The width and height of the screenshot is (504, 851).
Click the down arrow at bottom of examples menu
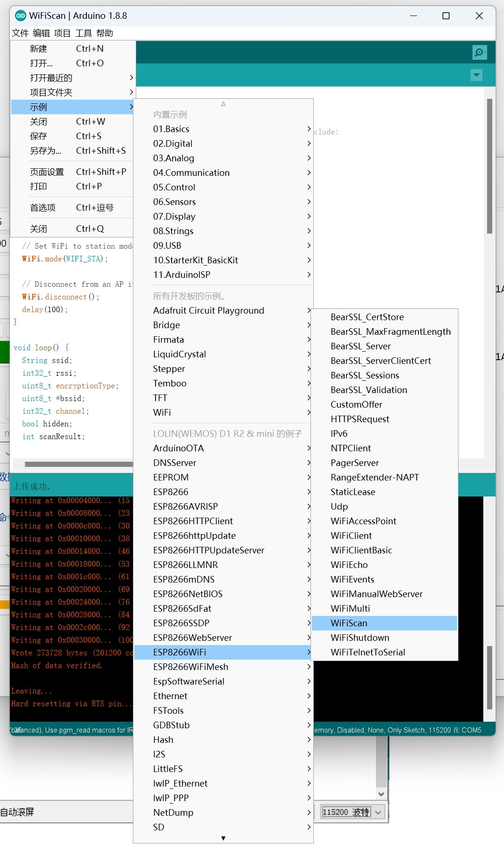(x=223, y=838)
